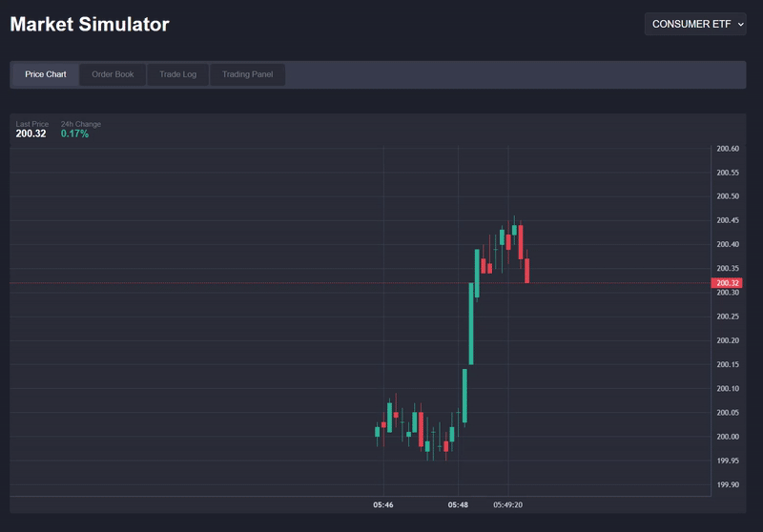
Task: Open the CONSUMER ETF symbol dropdown
Action: pos(695,24)
